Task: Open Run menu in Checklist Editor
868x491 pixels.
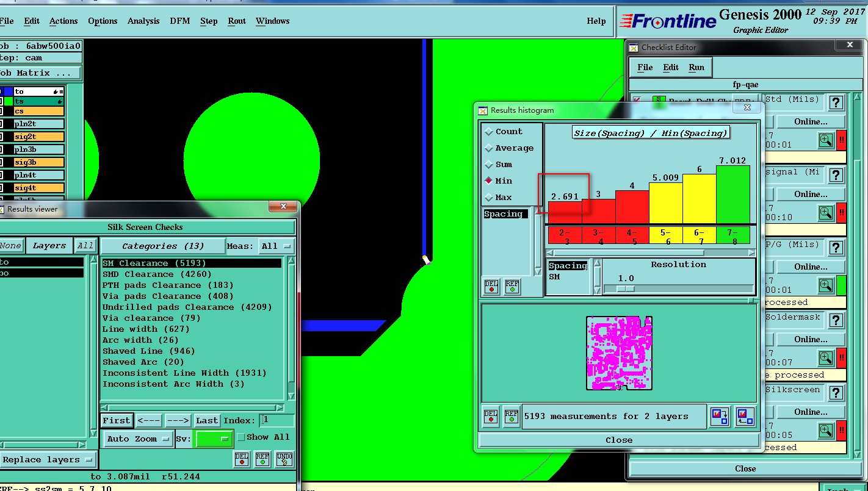Action: 696,68
